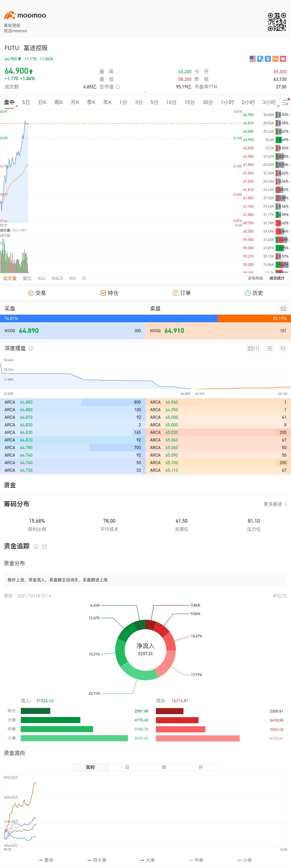The image size is (291, 868).
Task: Tap the moomoo bull logo
Action: (10, 15)
